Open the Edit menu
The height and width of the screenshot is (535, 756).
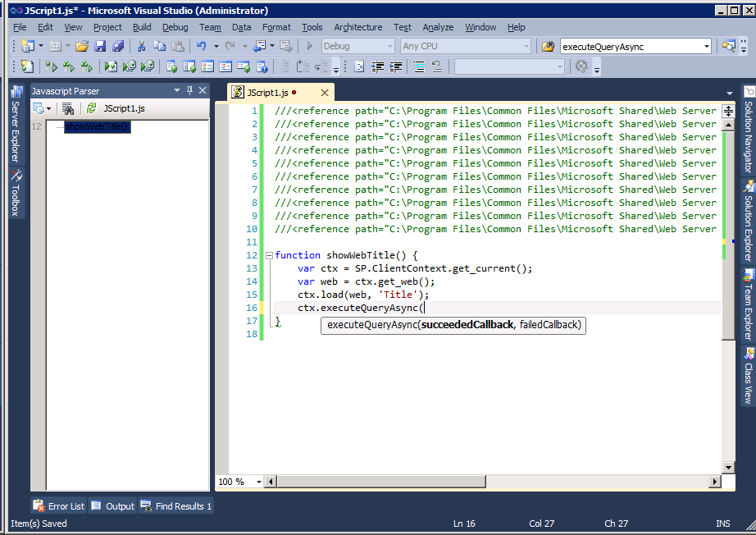[x=45, y=27]
